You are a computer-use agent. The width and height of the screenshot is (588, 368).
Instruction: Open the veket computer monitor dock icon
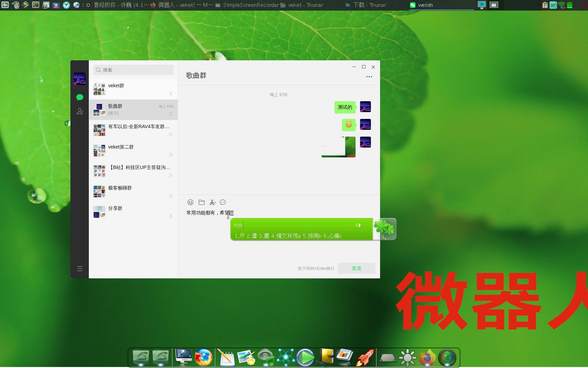(183, 357)
